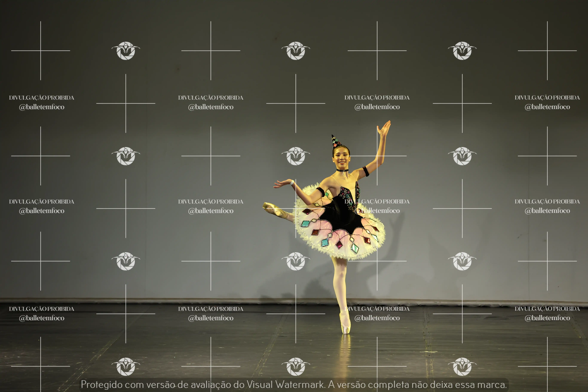Click watermark logo beside dancer's standing leg
The height and width of the screenshot is (392, 588).
pyautogui.click(x=296, y=261)
